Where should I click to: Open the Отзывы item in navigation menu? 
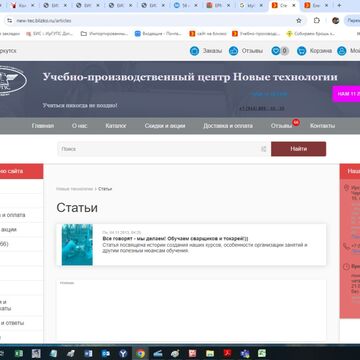click(x=281, y=126)
